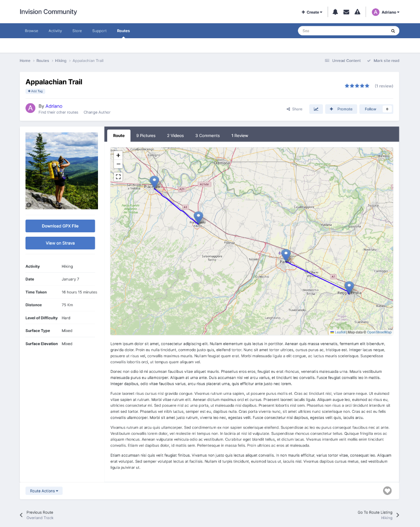Click the heart reaction icon
Viewport: 420px width, 527px height.
[387, 491]
